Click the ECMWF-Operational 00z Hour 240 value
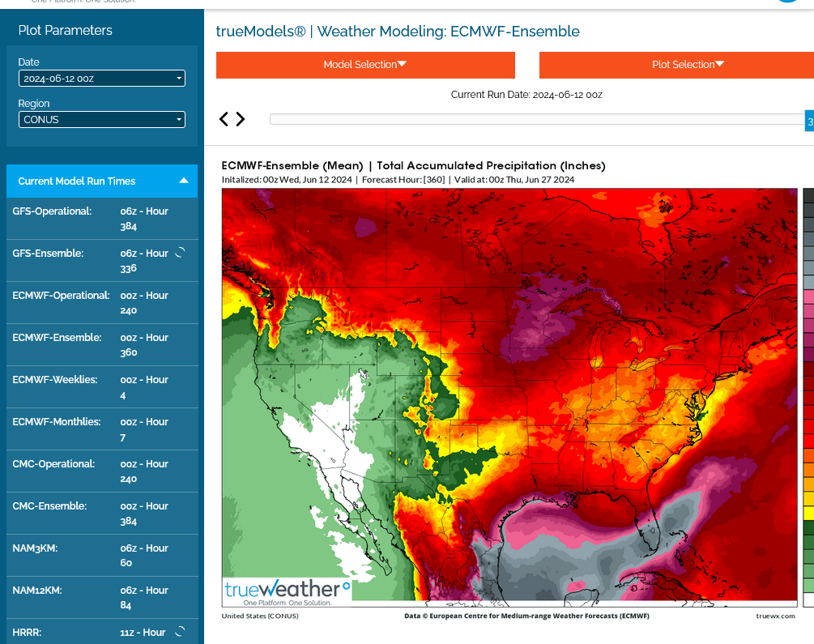Image resolution: width=814 pixels, height=644 pixels. [x=144, y=303]
